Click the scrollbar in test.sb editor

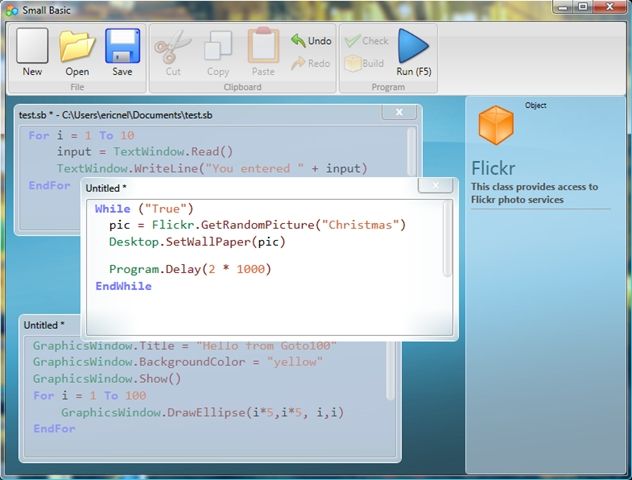click(x=410, y=152)
